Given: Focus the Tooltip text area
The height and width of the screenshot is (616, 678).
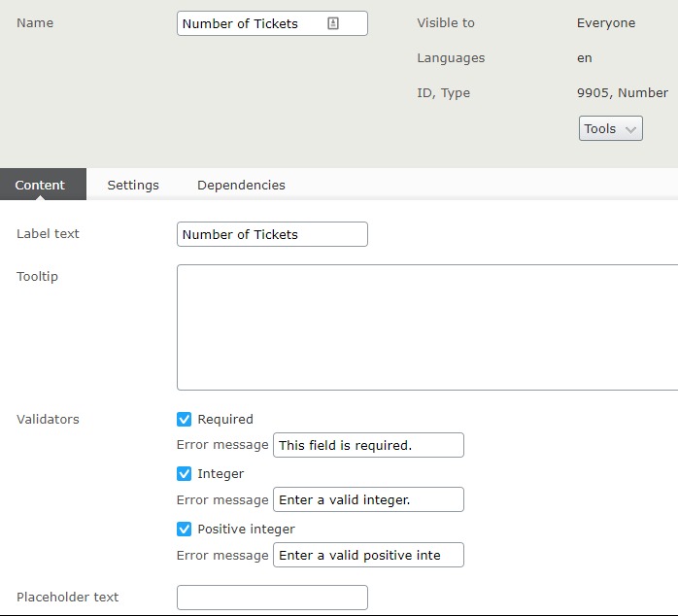Looking at the screenshot, I should point(427,326).
